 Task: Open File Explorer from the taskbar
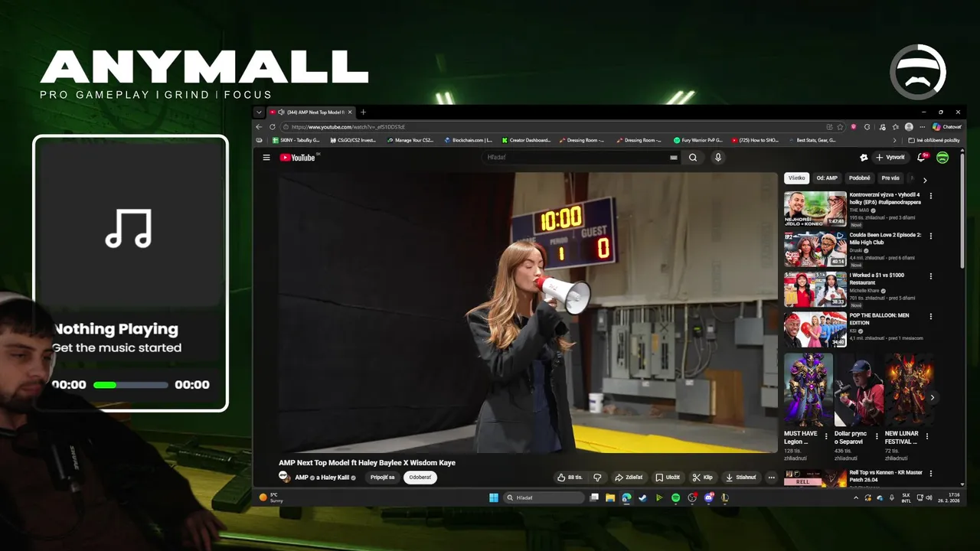[x=610, y=497]
